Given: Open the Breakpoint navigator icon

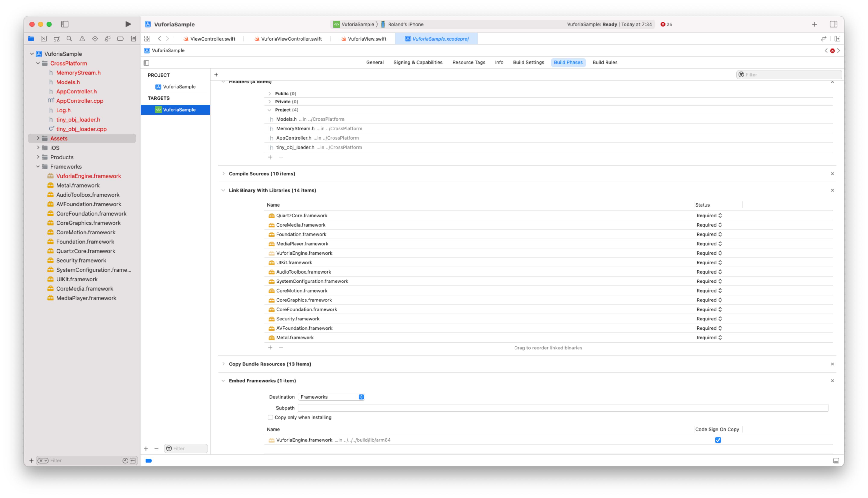Looking at the screenshot, I should pos(120,39).
